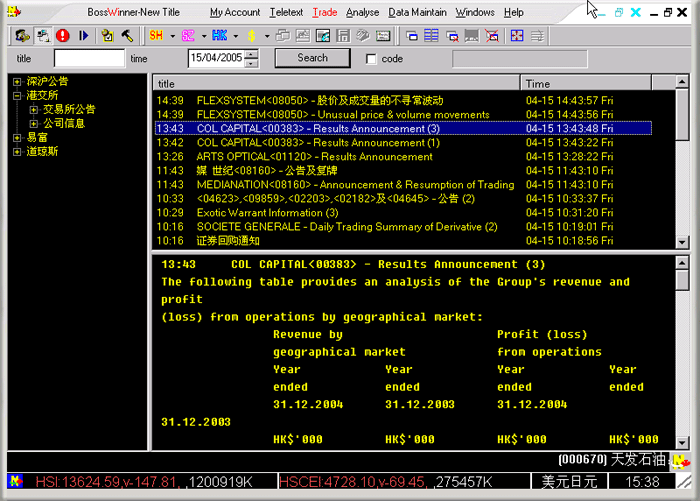Click the Search button

tap(312, 58)
